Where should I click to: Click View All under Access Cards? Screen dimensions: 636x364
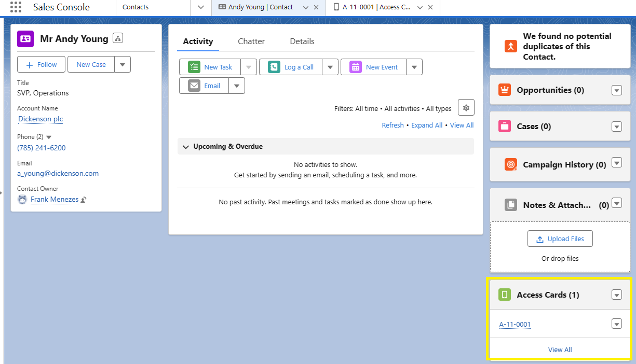tap(560, 349)
